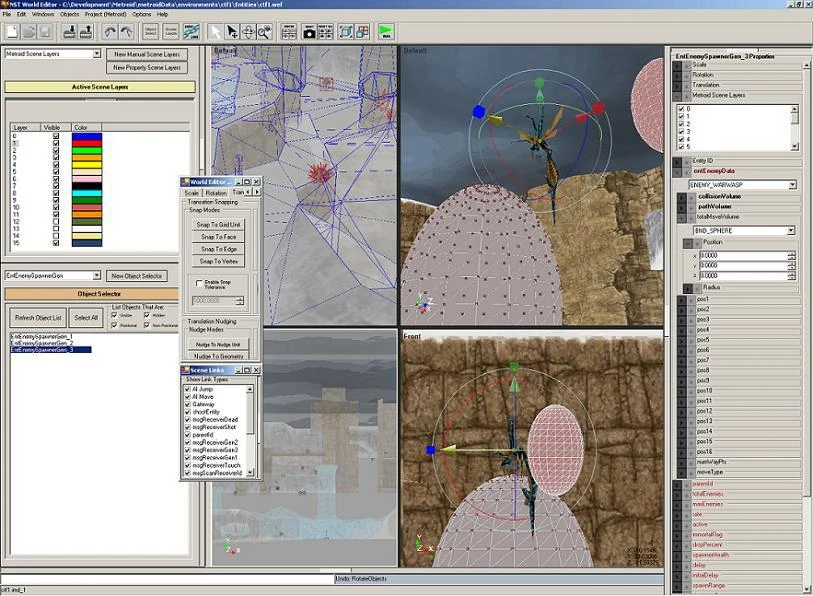
Task: Click the camera snapshot toolbar icon
Action: (x=309, y=32)
